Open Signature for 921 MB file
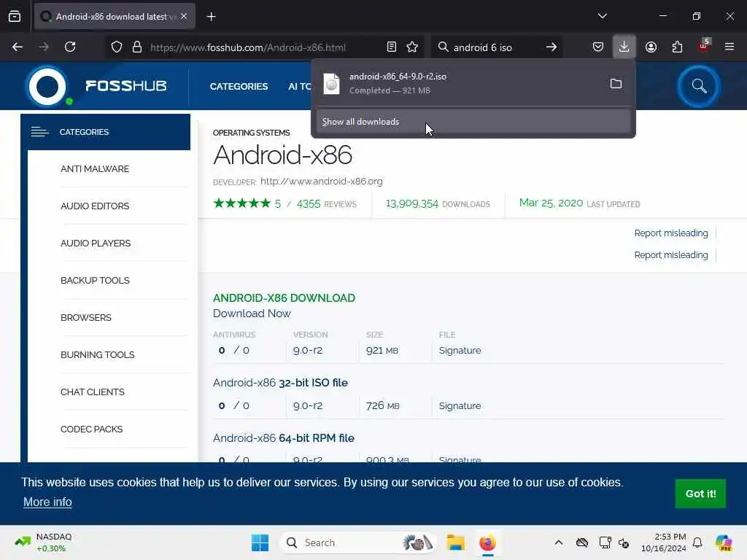 (460, 350)
